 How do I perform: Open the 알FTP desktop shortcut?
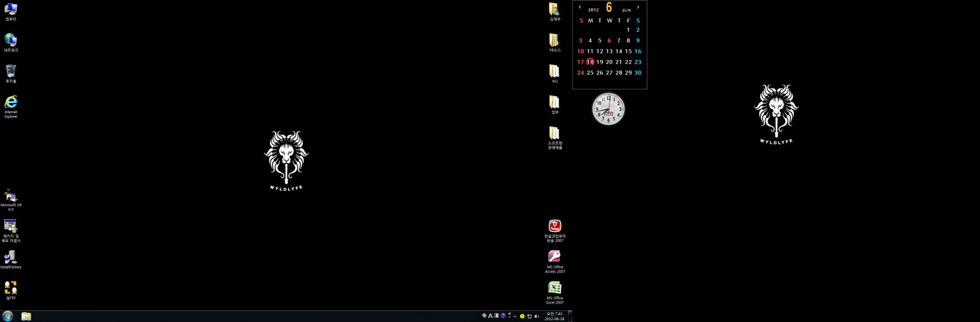click(10, 288)
